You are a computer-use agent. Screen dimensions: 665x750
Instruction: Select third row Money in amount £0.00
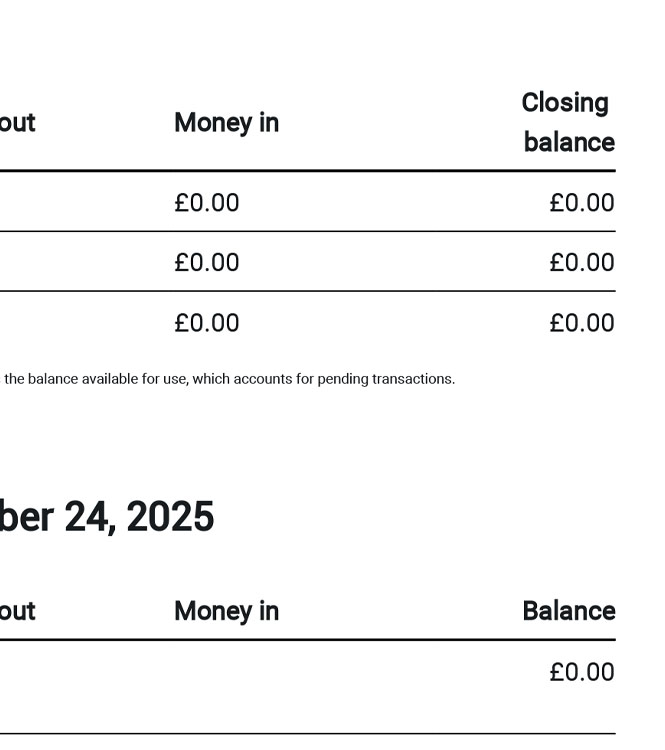tap(207, 323)
